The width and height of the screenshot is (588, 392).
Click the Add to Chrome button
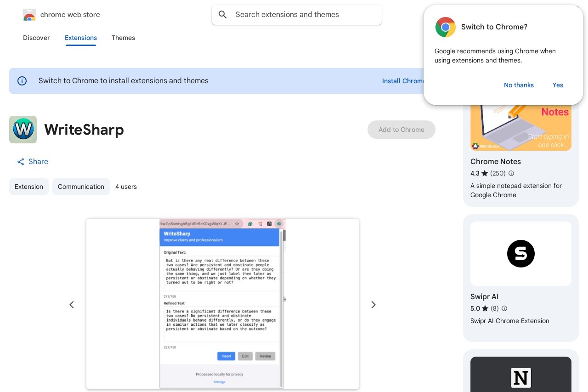pyautogui.click(x=401, y=130)
